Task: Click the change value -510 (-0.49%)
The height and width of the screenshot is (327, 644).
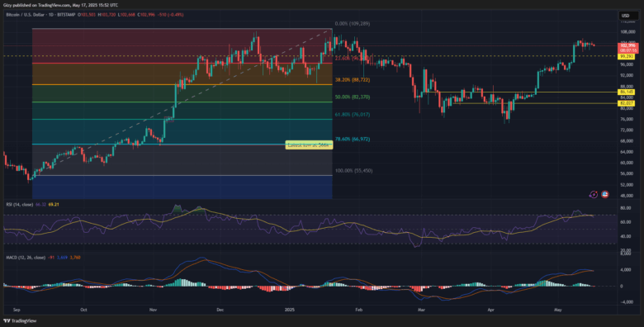Action: pyautogui.click(x=169, y=15)
